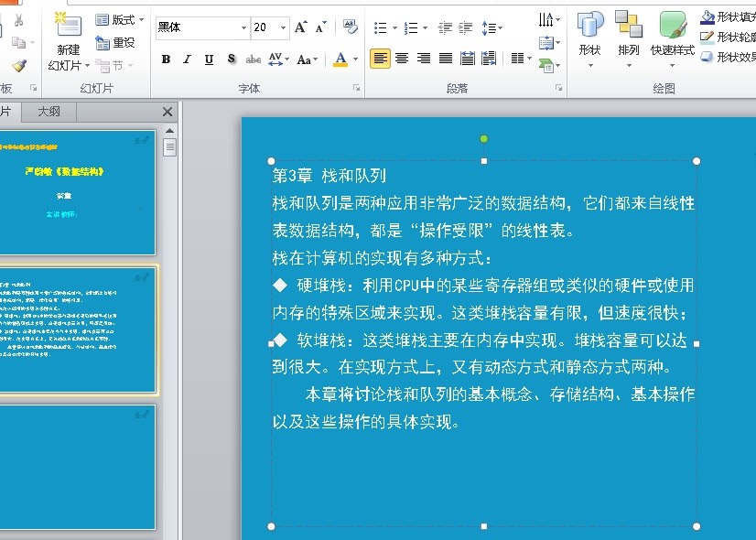Image resolution: width=756 pixels, height=540 pixels.
Task: Click the Clear Formatting icon
Action: coord(350,27)
